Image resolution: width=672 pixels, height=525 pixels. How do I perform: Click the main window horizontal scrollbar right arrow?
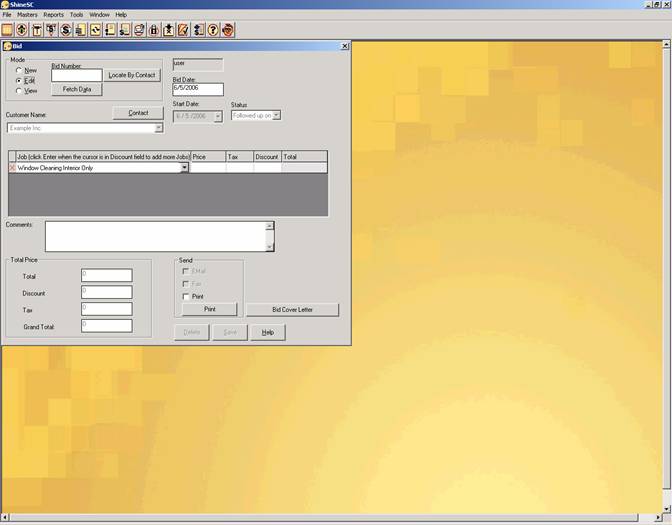659,518
